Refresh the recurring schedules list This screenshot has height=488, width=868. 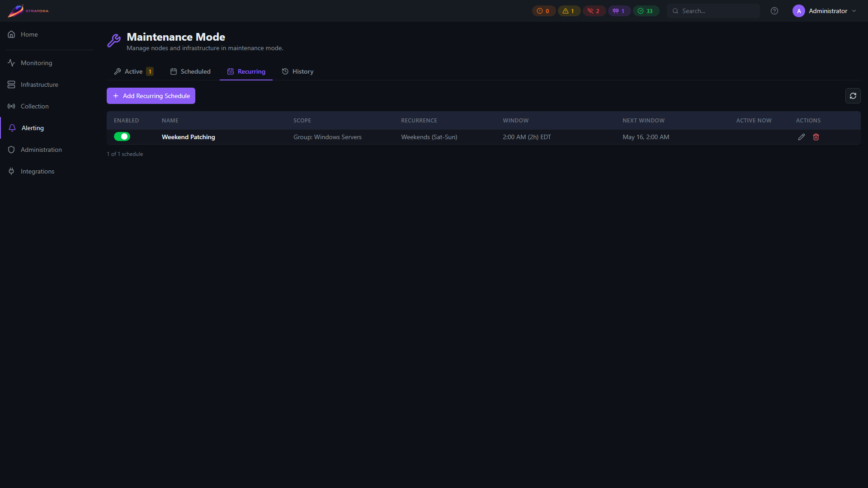(x=853, y=96)
